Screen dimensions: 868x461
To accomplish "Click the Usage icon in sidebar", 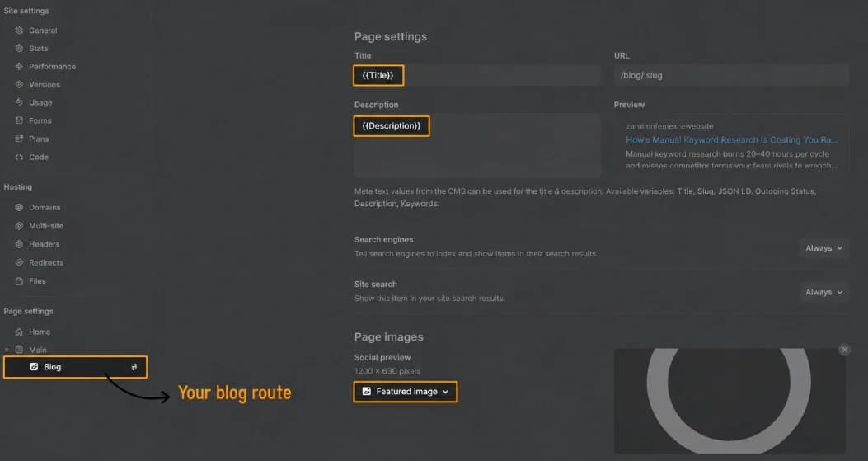I will (20, 102).
